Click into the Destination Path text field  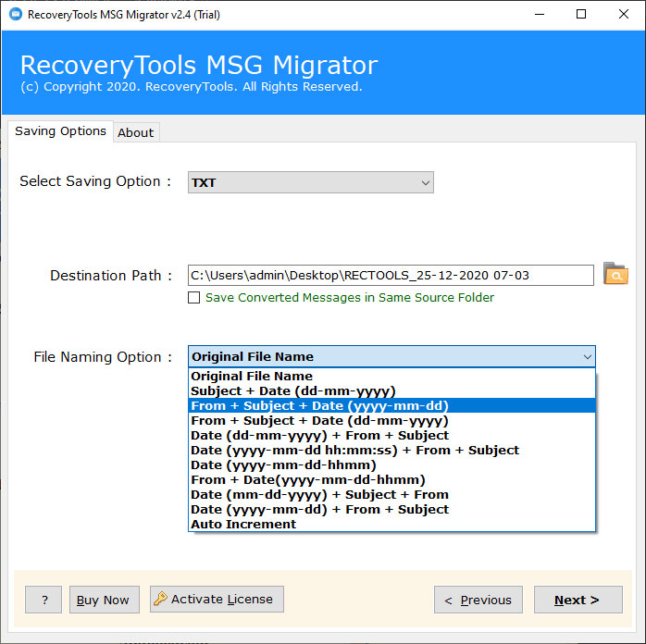(391, 275)
